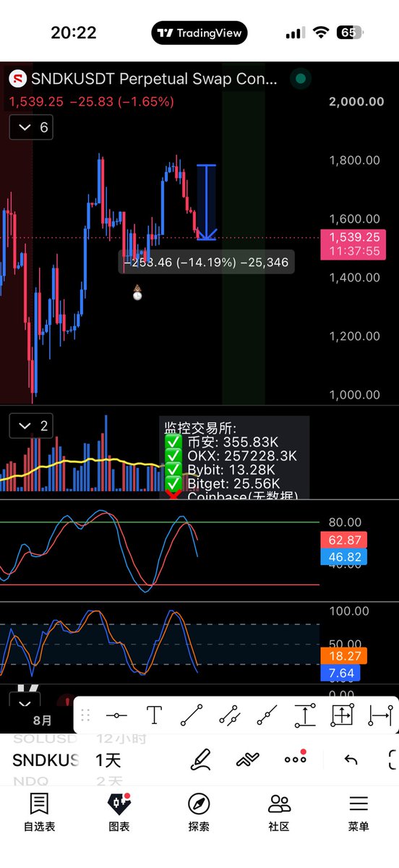This screenshot has height=868, width=399.
Task: Tap the 1,800.00 price axis label
Action: [x=354, y=160]
